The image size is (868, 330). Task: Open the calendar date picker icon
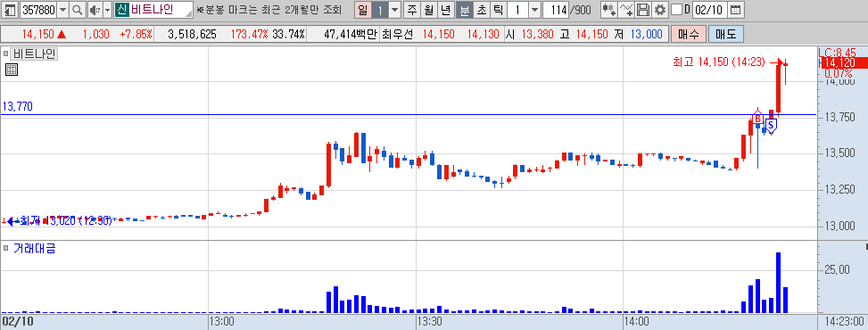pyautogui.click(x=735, y=10)
